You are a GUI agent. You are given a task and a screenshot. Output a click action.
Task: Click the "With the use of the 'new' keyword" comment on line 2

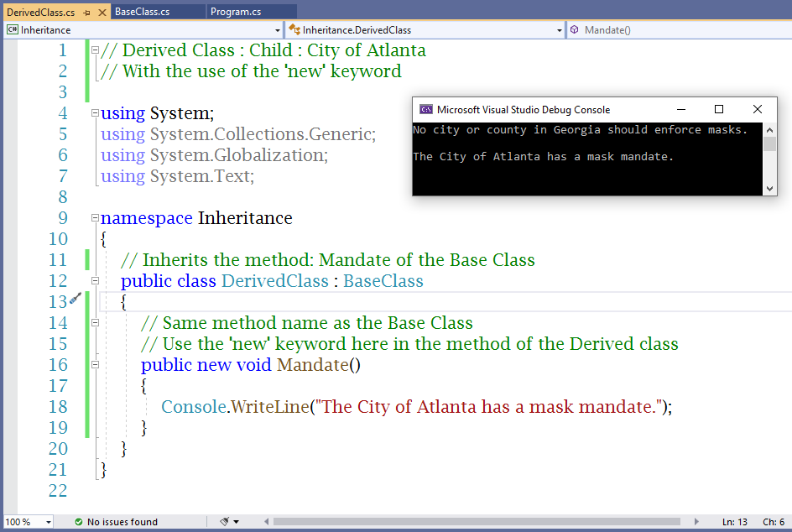tap(251, 71)
